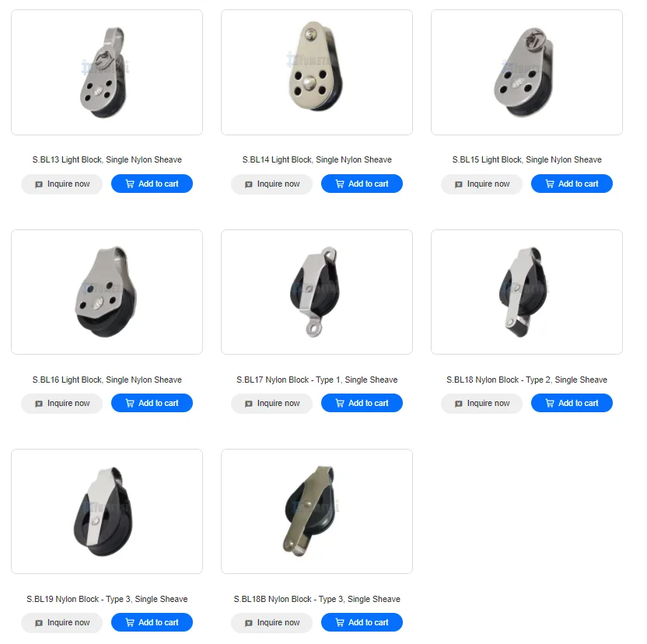Open S.BL13 Light Block product title link
Image resolution: width=647 pixels, height=644 pixels.
(107, 159)
